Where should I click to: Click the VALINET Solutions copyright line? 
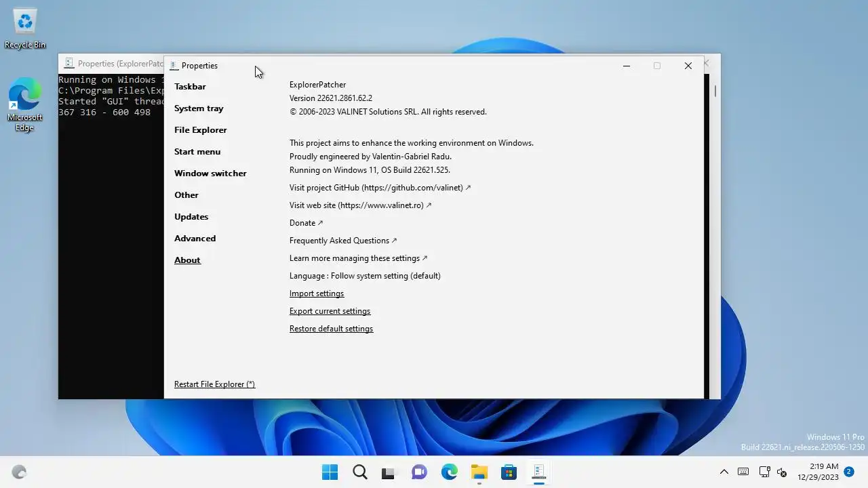[x=388, y=112]
